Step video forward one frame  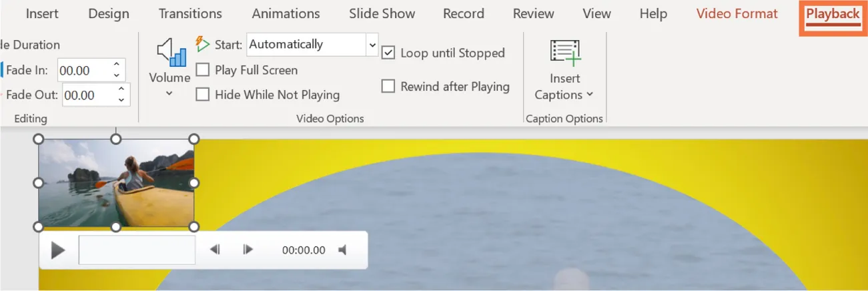point(248,250)
